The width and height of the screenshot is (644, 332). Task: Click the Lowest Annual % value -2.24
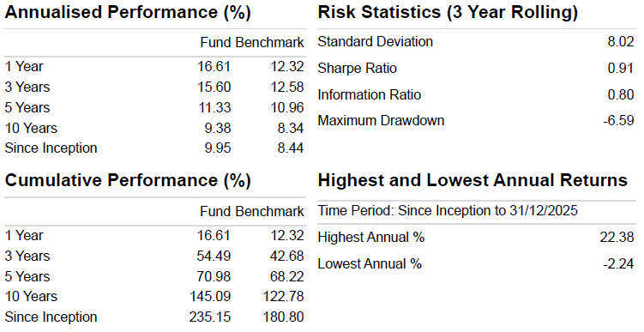coord(618,263)
